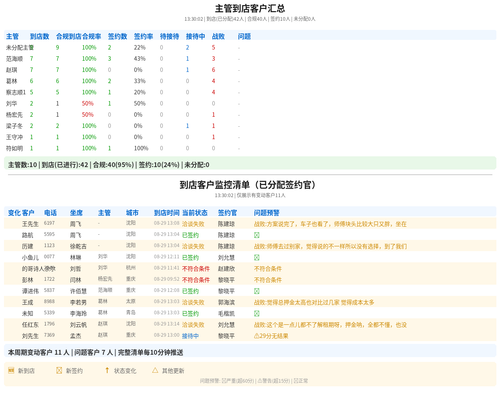Click the 不符合条件 status in 彭林 row

(x=196, y=280)
